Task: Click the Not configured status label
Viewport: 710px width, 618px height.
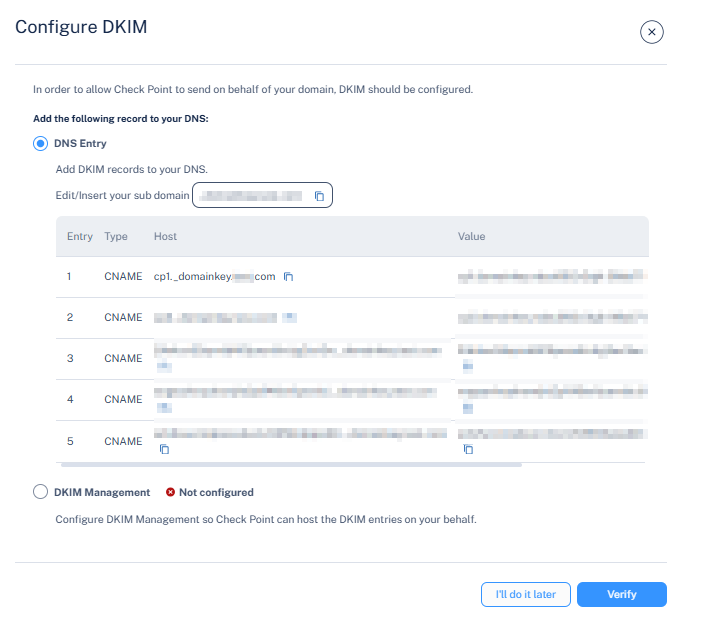Action: click(215, 492)
